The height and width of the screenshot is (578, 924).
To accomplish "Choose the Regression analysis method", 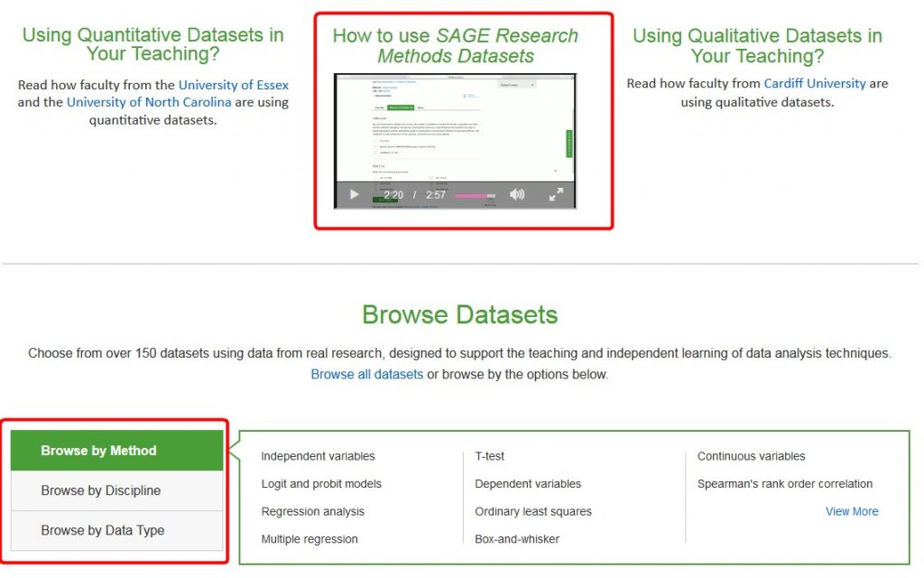I will tap(312, 511).
